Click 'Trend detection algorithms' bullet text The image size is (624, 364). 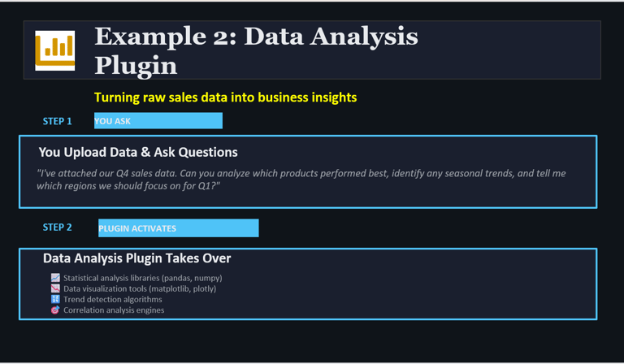click(x=112, y=299)
